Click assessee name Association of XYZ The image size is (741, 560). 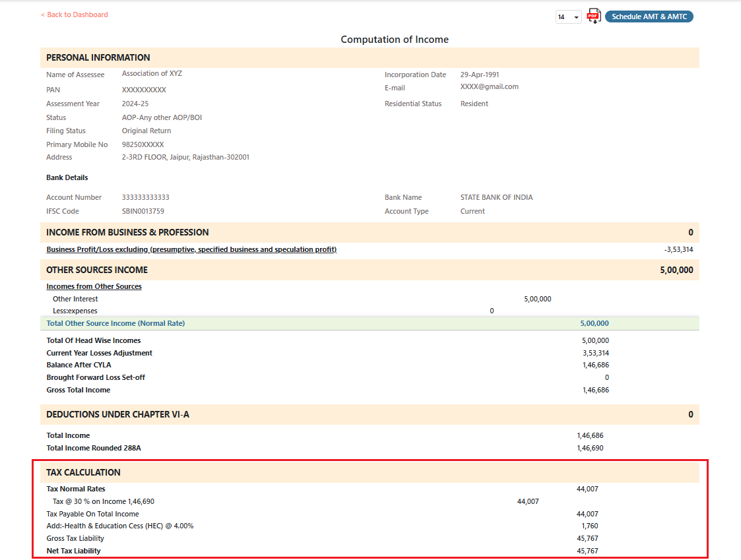click(152, 73)
